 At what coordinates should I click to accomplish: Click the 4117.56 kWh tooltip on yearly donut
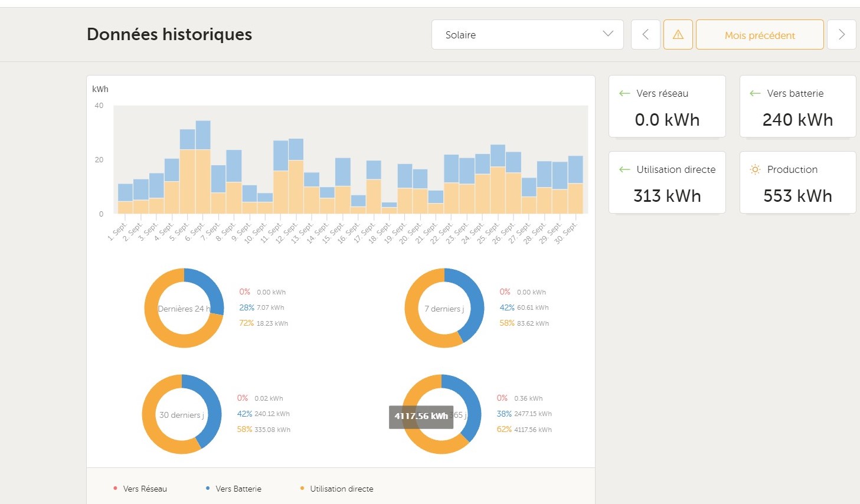click(x=421, y=417)
